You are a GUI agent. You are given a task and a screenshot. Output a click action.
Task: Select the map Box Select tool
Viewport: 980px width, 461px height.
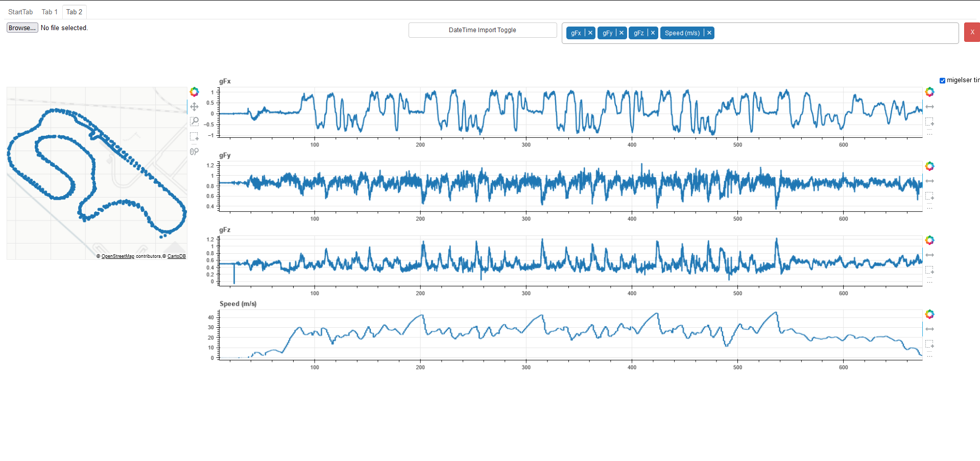[x=194, y=136]
